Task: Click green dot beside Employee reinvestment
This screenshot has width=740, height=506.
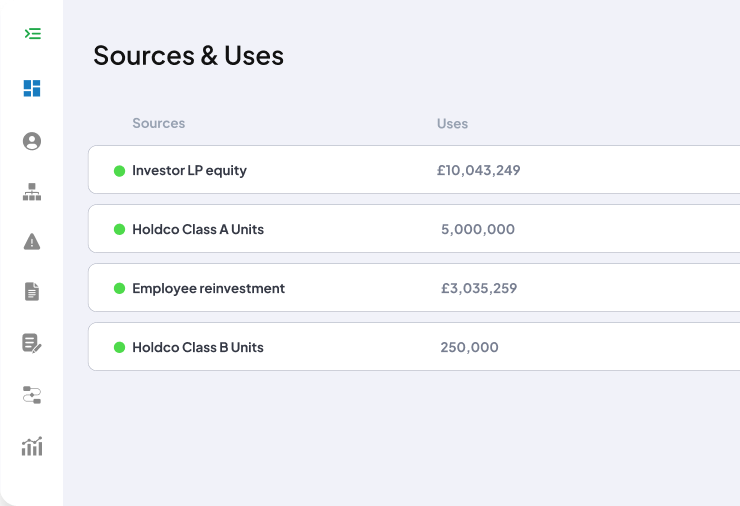Action: click(x=119, y=288)
